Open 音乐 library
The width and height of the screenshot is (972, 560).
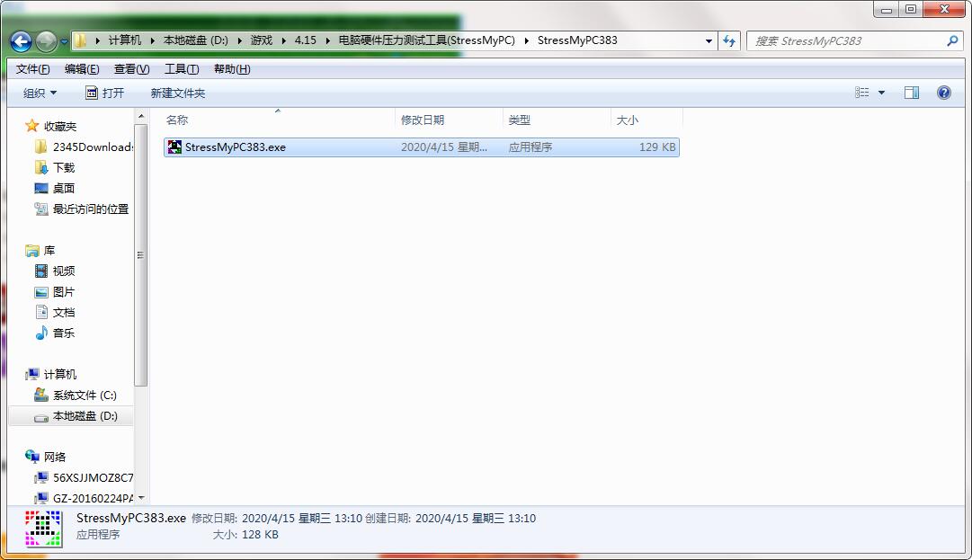[x=55, y=333]
